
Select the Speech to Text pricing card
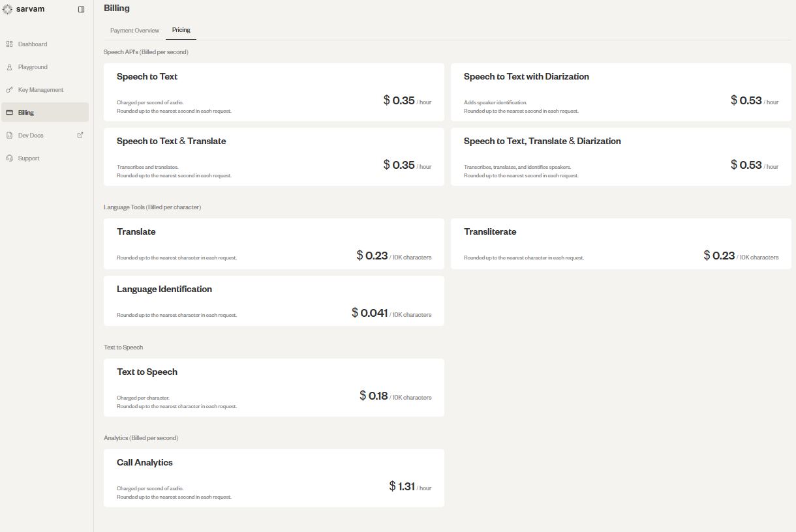(x=273, y=91)
